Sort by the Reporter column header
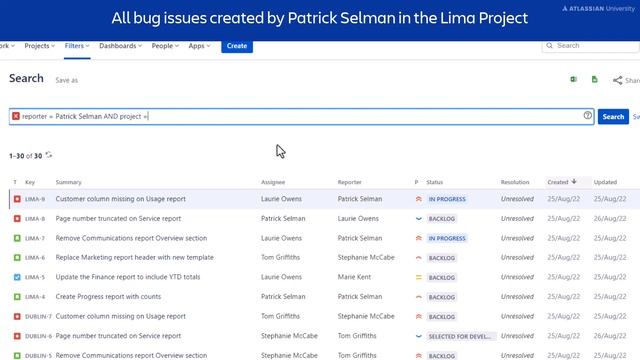The height and width of the screenshot is (360, 640). [349, 182]
